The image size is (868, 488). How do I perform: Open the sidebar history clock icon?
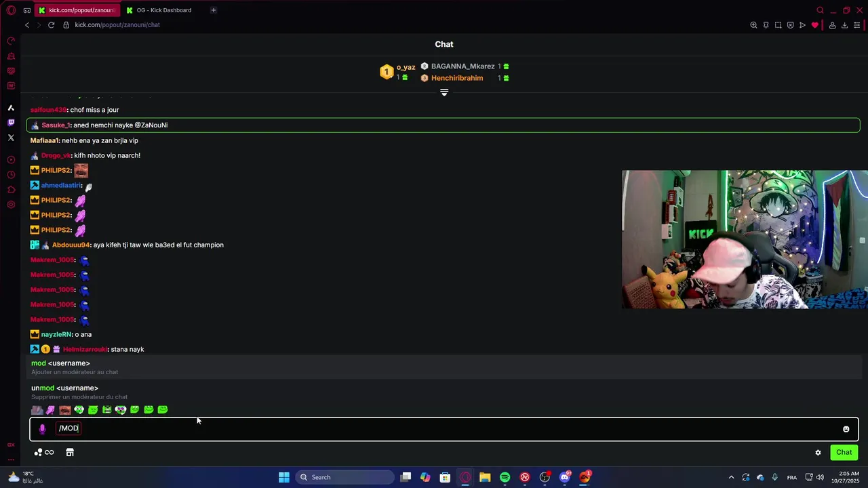11,175
